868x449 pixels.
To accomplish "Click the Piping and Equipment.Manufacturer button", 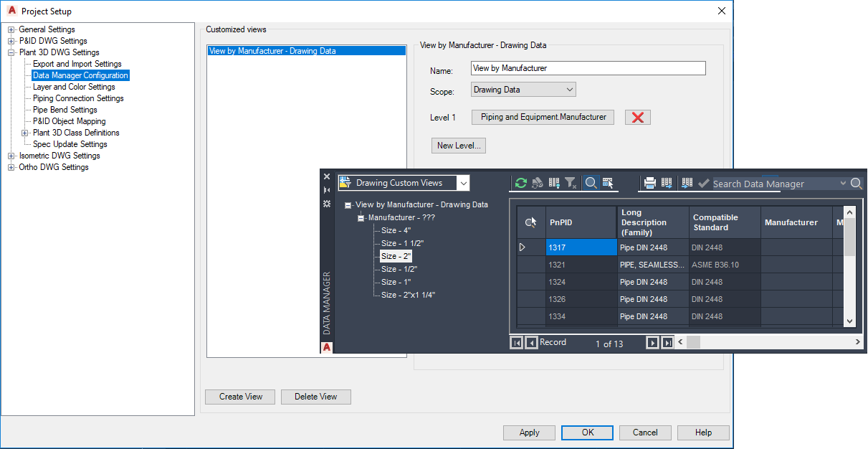I will pyautogui.click(x=543, y=117).
